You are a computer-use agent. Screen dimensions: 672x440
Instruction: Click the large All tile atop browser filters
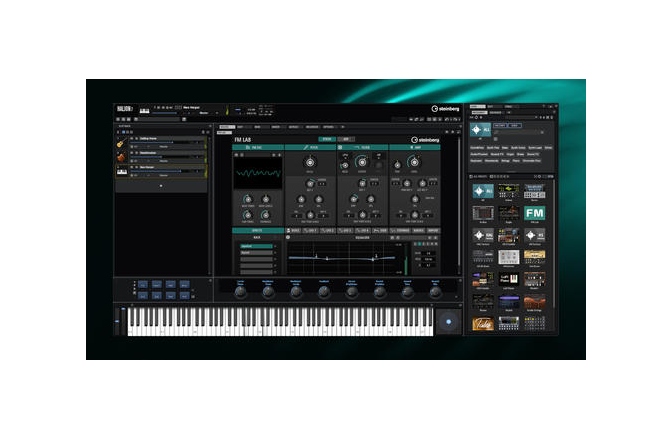pos(480,129)
